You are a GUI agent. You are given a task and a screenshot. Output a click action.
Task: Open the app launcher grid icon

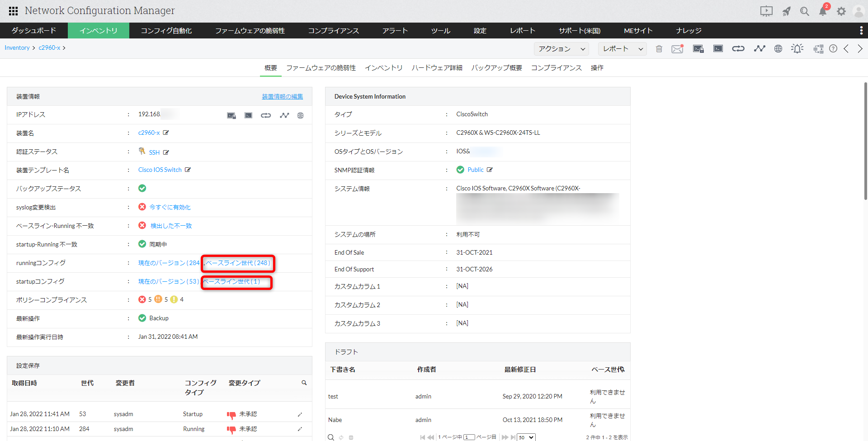(13, 11)
